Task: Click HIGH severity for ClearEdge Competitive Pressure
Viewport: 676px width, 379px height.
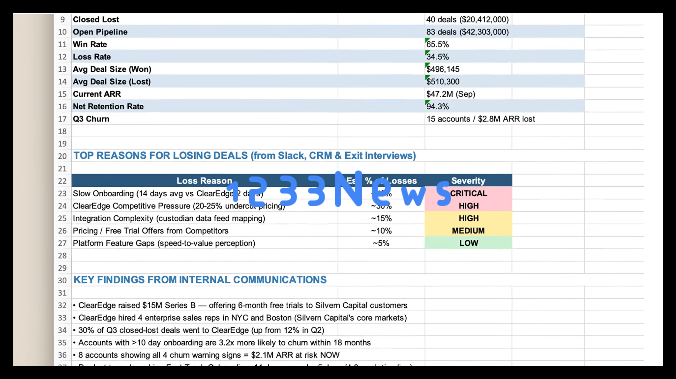Action: pyautogui.click(x=468, y=206)
